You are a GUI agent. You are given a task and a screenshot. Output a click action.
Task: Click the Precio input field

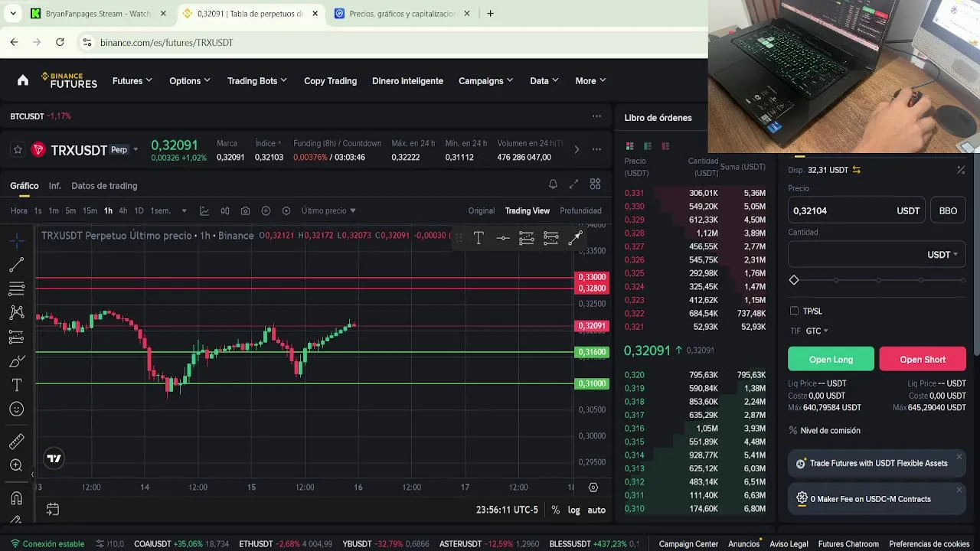856,210
